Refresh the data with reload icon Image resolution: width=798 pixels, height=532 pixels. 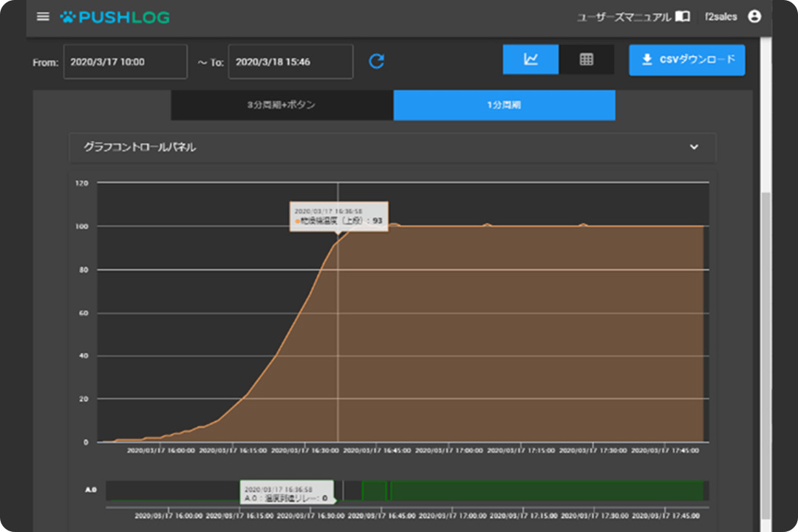point(377,61)
